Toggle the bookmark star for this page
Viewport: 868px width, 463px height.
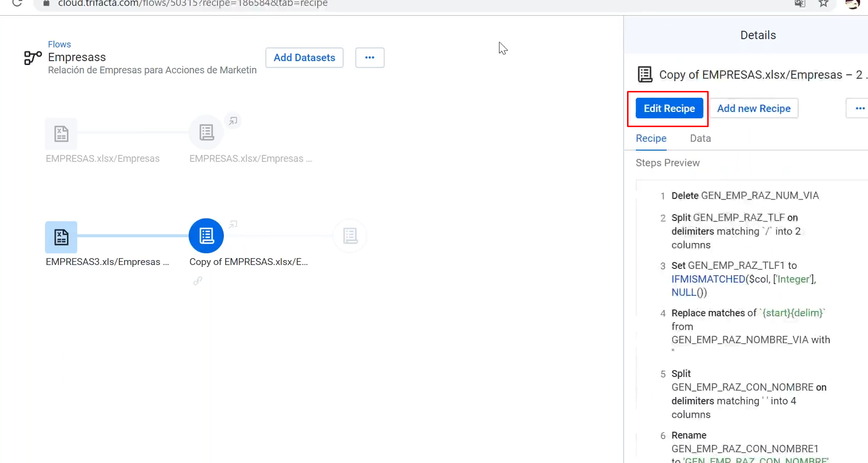point(823,3)
